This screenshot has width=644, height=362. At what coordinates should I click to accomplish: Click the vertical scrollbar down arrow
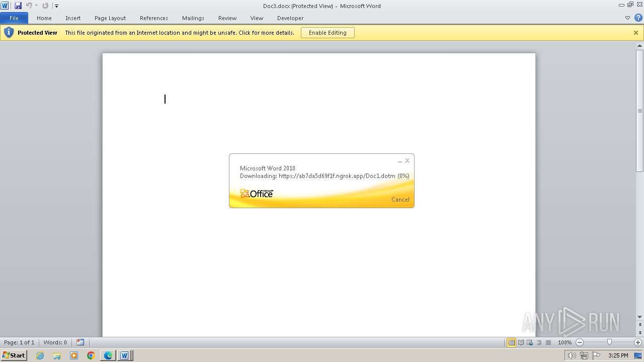click(640, 317)
